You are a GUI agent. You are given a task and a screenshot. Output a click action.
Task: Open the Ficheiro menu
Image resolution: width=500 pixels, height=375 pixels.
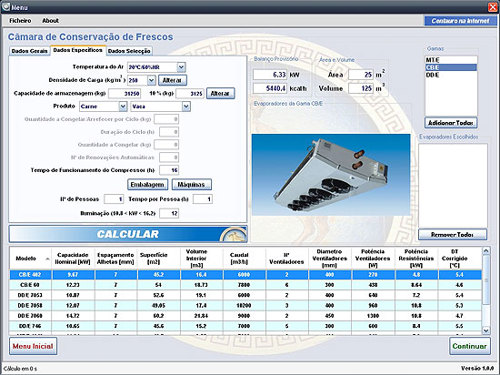(20, 21)
